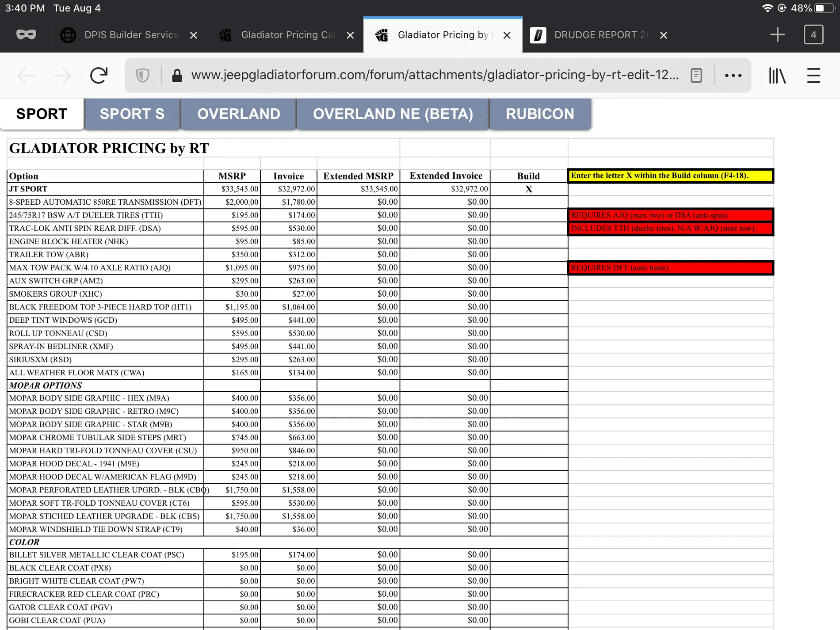Click the Extended MSRP column header
Viewport: 840px width, 630px height.
(x=358, y=176)
